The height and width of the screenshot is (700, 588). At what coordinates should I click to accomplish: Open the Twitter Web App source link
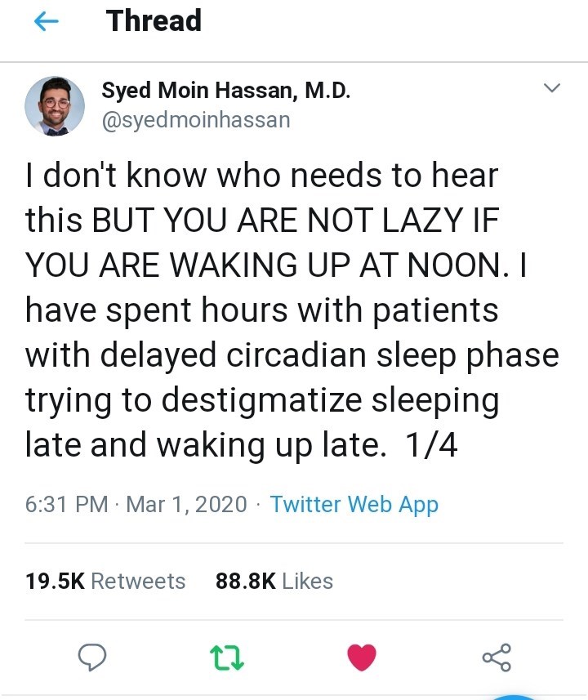(354, 504)
